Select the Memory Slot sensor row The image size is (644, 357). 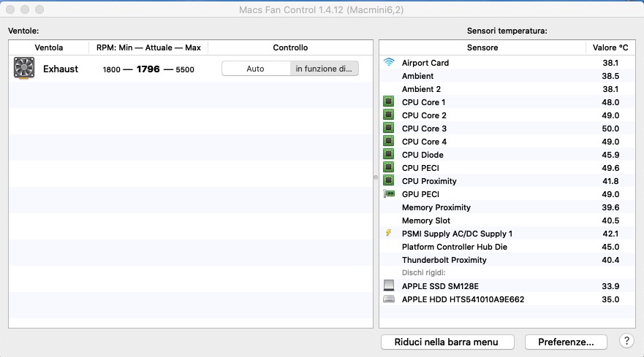click(x=507, y=220)
